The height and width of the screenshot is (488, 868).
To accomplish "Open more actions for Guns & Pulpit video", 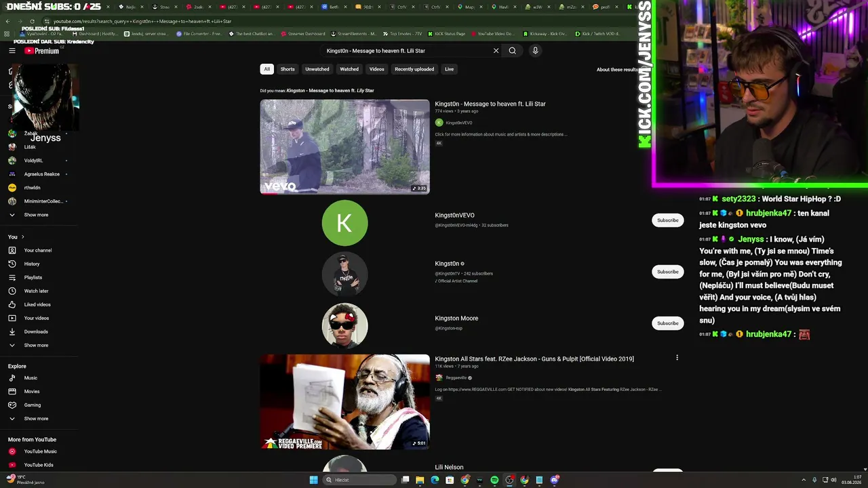I will [x=677, y=358].
